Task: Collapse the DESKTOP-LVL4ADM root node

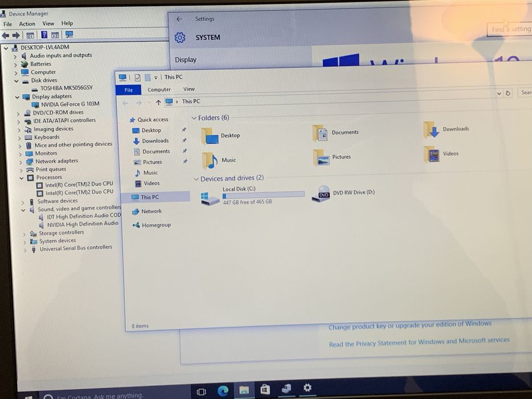Action: pos(6,48)
